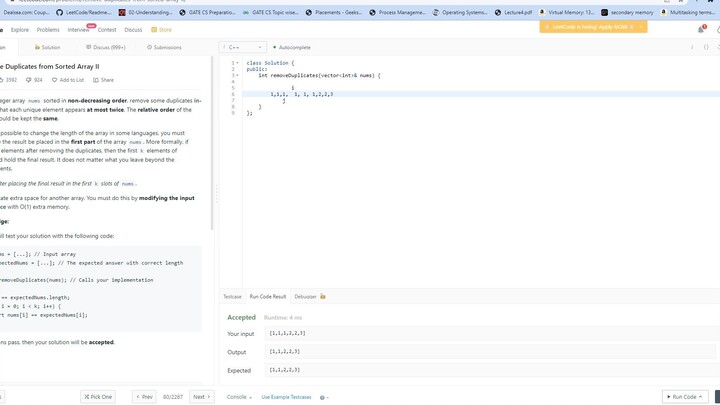
Task: Open help icon next to example testcases
Action: coord(323,397)
